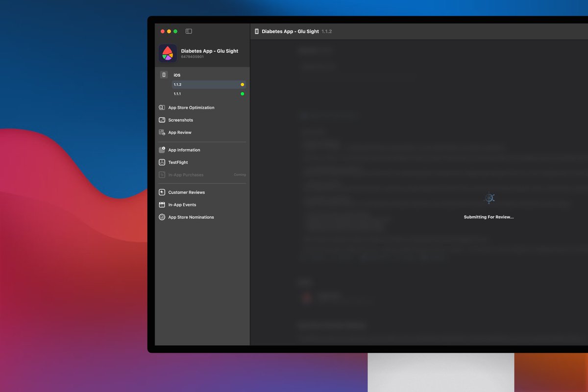588x392 pixels.
Task: Select the In-App Purchases item
Action: point(202,175)
